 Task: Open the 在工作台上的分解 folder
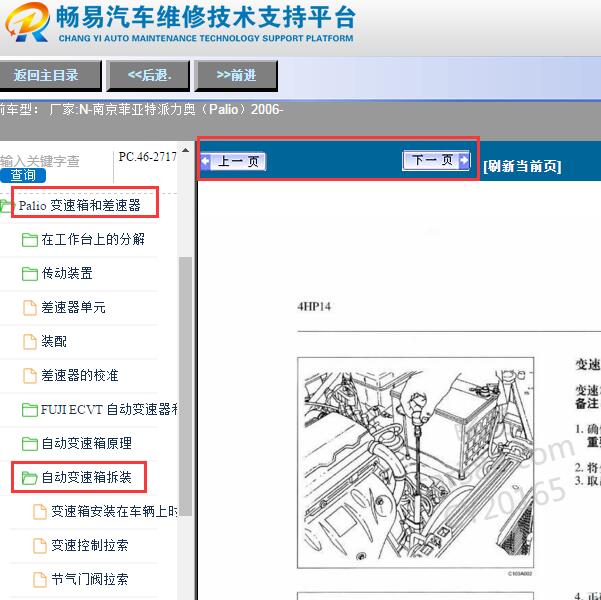tap(93, 239)
